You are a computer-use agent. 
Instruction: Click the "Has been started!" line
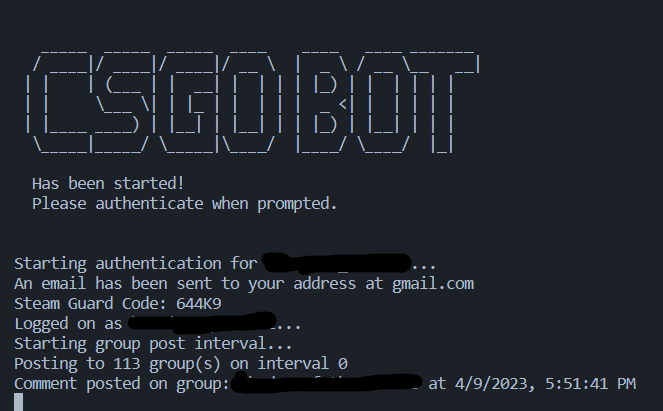coord(108,184)
